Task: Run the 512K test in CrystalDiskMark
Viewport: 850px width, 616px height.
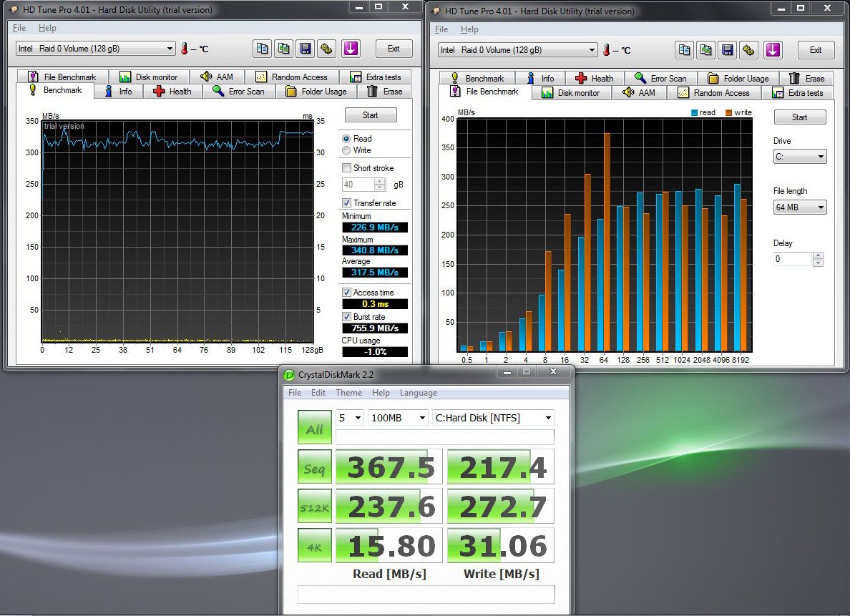Action: coord(315,507)
